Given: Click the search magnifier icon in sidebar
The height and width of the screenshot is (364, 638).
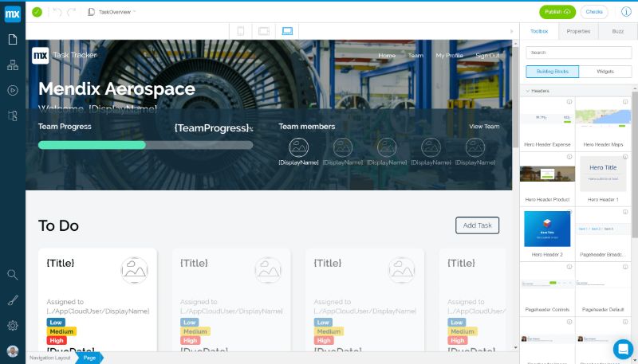Looking at the screenshot, I should tap(13, 275).
